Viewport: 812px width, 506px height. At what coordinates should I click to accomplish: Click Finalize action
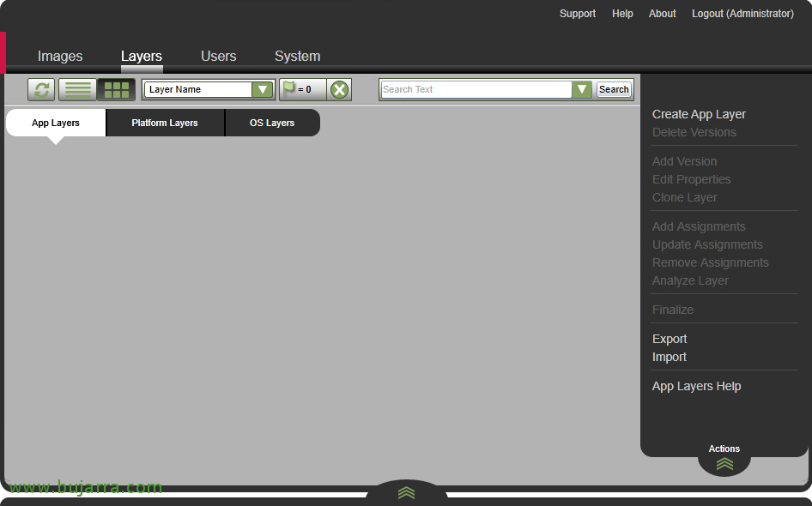click(673, 310)
